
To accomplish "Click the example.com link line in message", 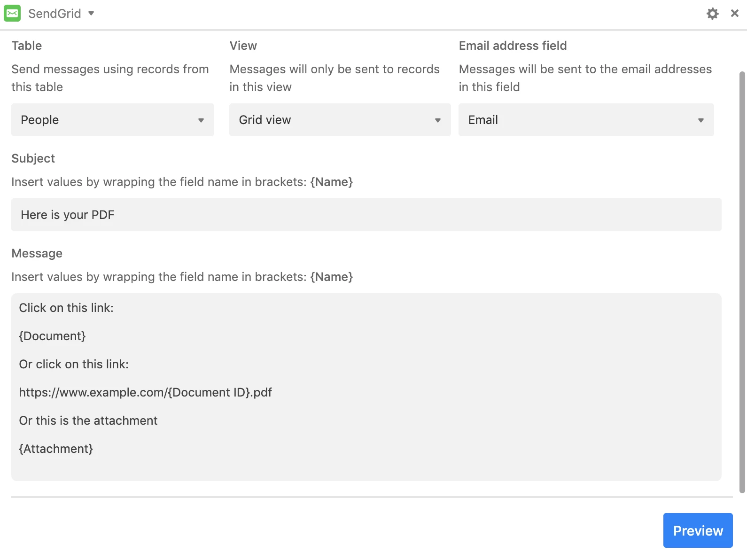I will click(146, 392).
